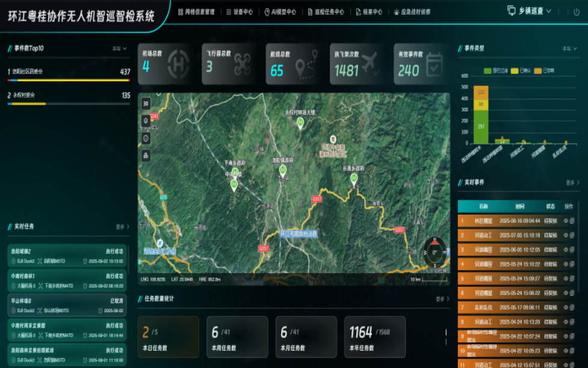The width and height of the screenshot is (588, 368).
Task: Click the 洛阳社区居委会 progress bar
Action: point(68,80)
